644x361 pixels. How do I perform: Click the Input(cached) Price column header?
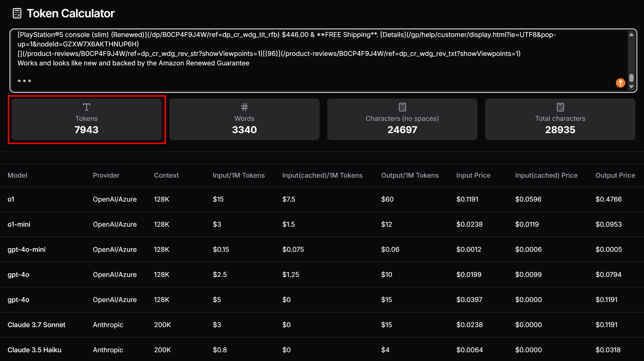point(546,175)
